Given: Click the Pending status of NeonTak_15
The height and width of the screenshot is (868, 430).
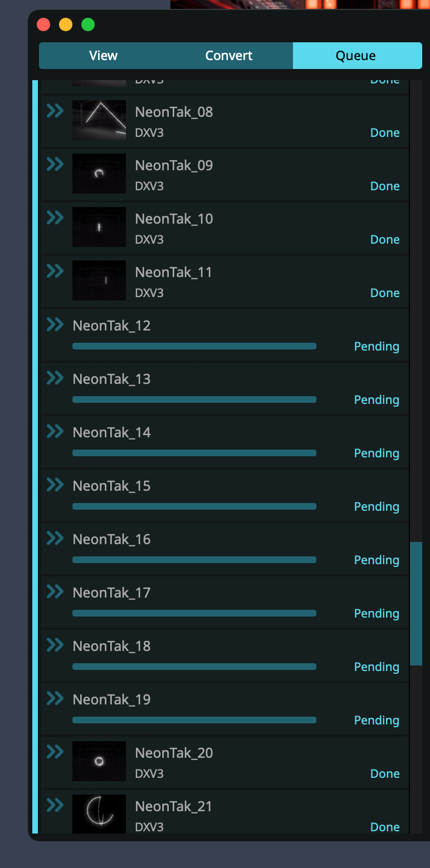Looking at the screenshot, I should (x=377, y=507).
